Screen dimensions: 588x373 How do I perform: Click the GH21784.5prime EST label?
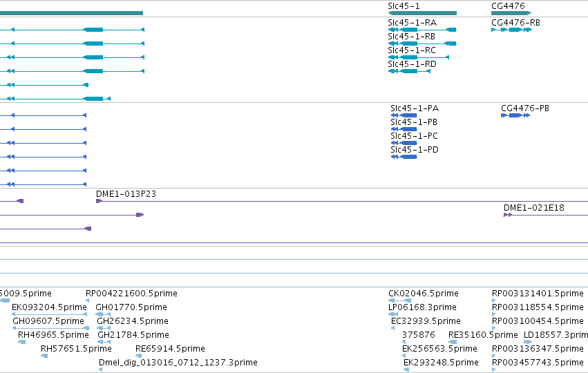(x=133, y=335)
